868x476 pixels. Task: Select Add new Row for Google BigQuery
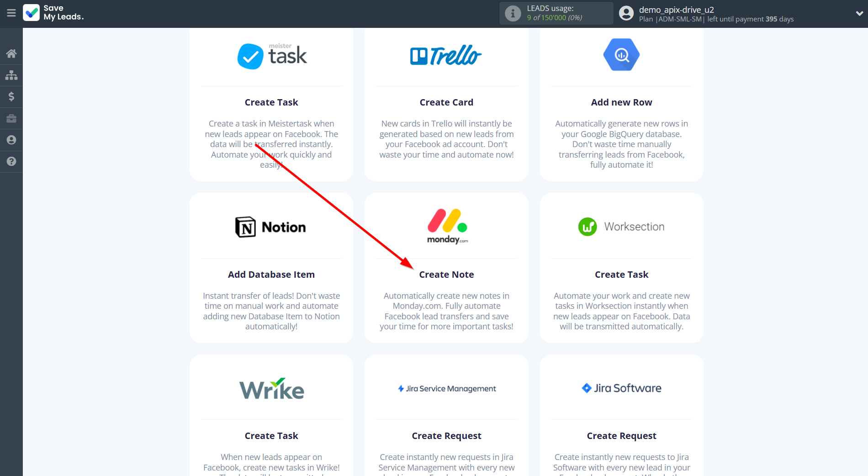pos(621,102)
